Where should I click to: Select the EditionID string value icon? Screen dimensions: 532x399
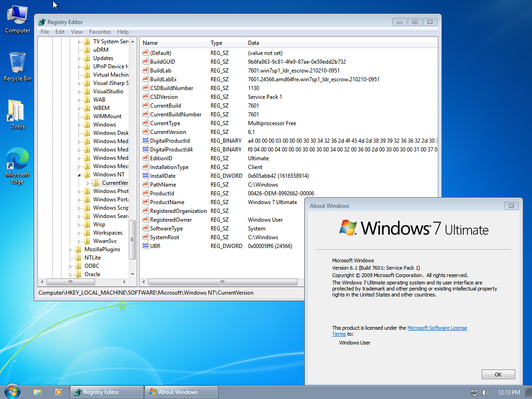click(145, 158)
